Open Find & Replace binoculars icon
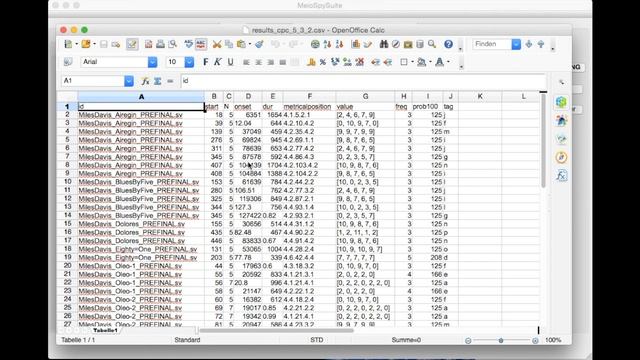 pos(384,44)
